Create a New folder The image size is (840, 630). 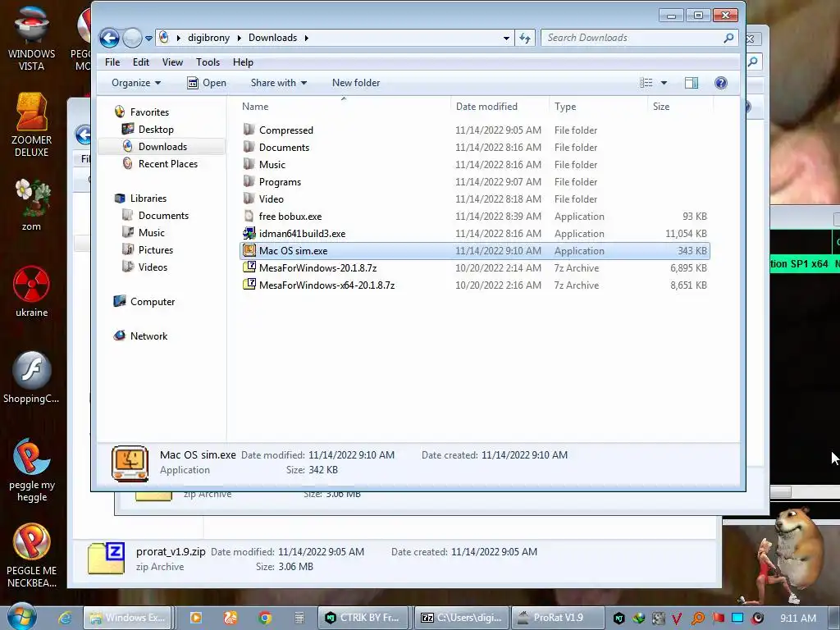coord(356,83)
